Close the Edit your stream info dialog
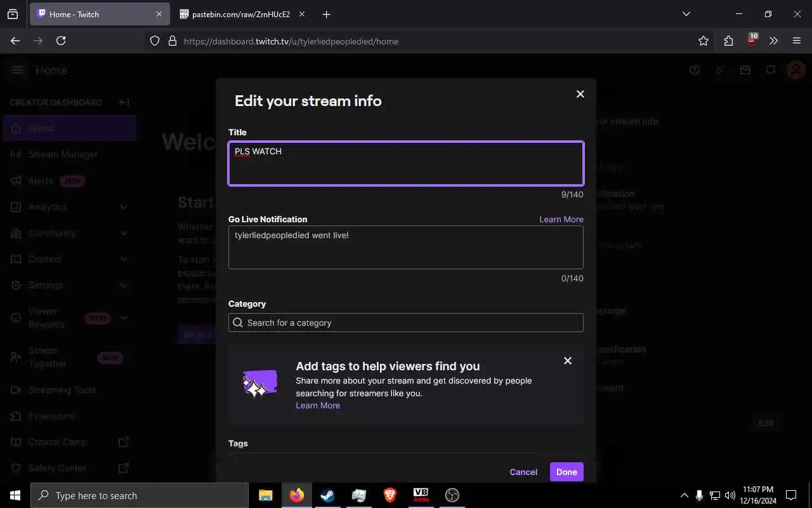 point(580,94)
